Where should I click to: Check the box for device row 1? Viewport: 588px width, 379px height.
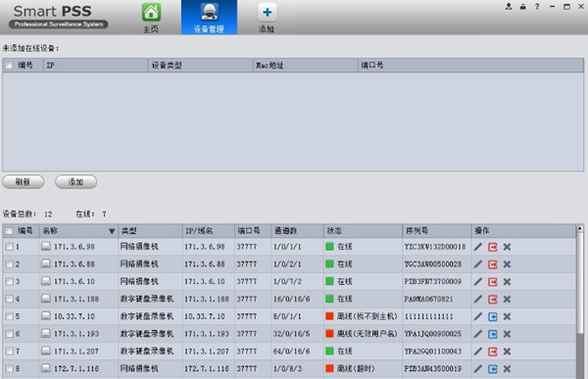click(10, 247)
